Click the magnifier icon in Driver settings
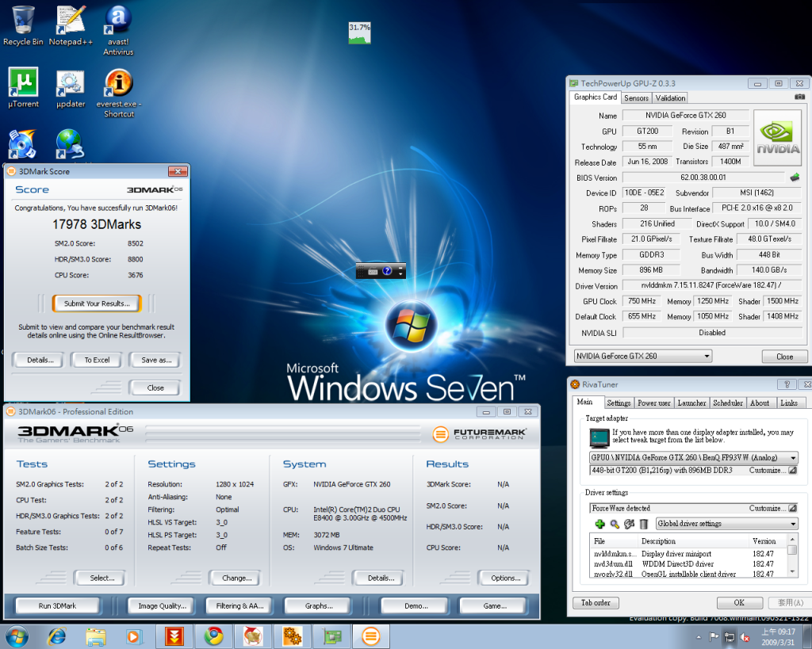Image resolution: width=812 pixels, height=649 pixels. (x=615, y=524)
